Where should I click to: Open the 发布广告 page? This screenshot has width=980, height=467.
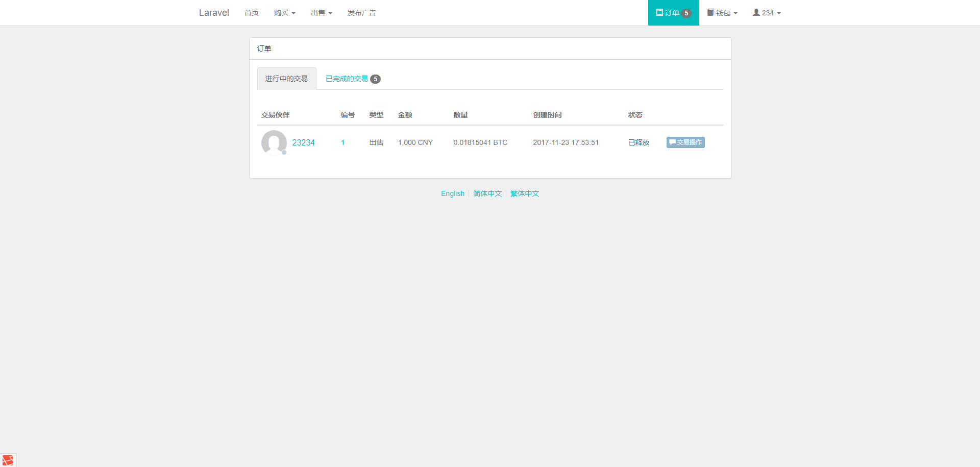coord(361,13)
